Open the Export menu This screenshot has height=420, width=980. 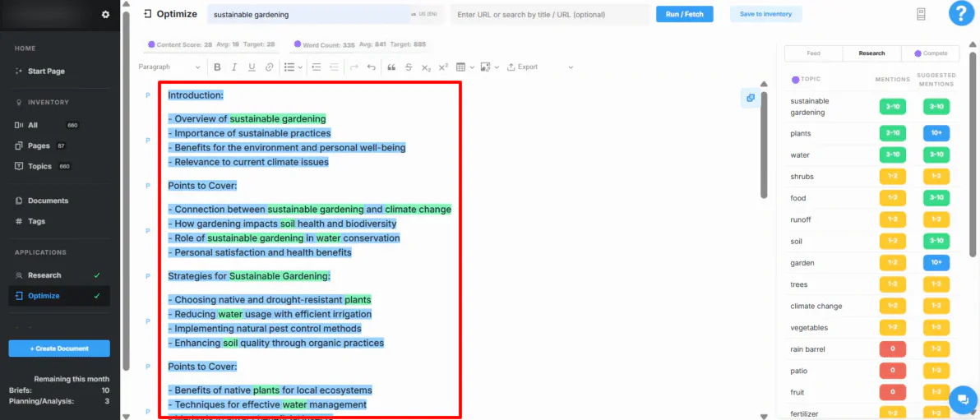(523, 67)
